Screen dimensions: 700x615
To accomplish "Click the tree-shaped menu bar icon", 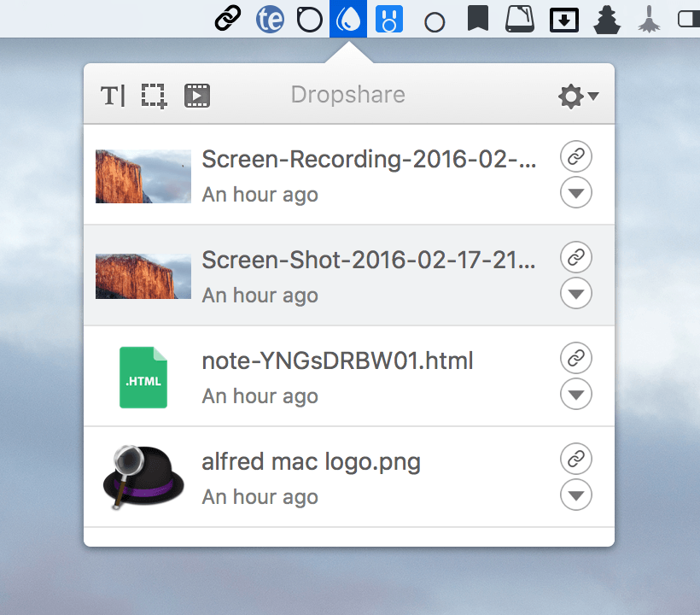I will [607, 20].
